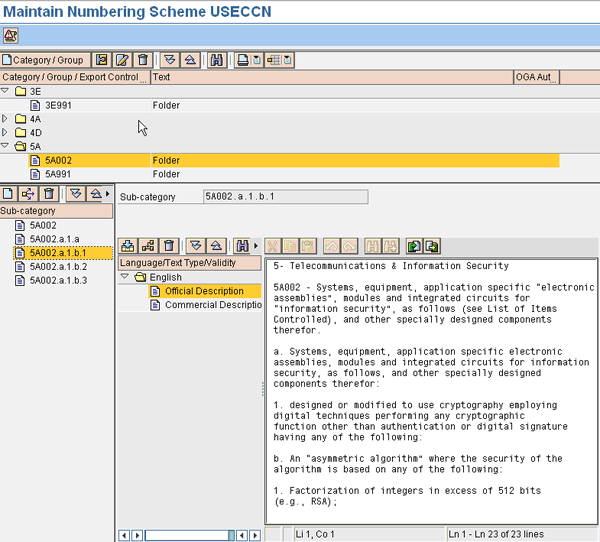Click the pencil edit icon in top toolbar

pyautogui.click(x=122, y=61)
